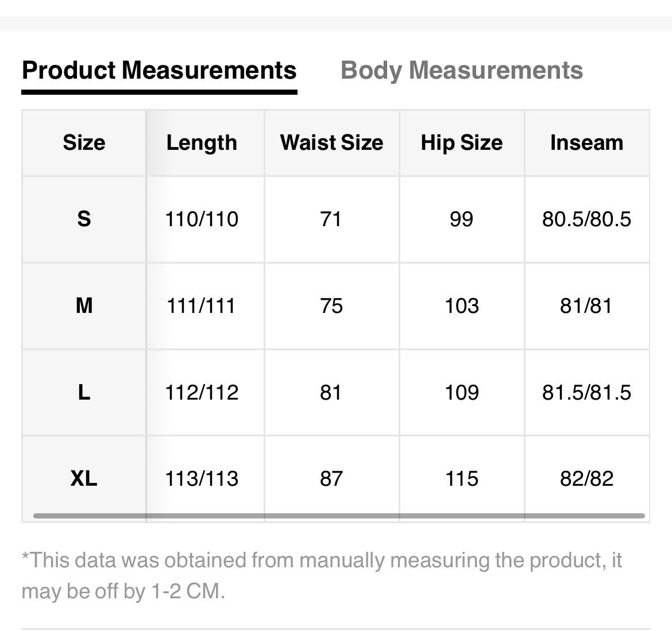Select the Product Measurements tab
The image size is (672, 631).
[x=159, y=71]
